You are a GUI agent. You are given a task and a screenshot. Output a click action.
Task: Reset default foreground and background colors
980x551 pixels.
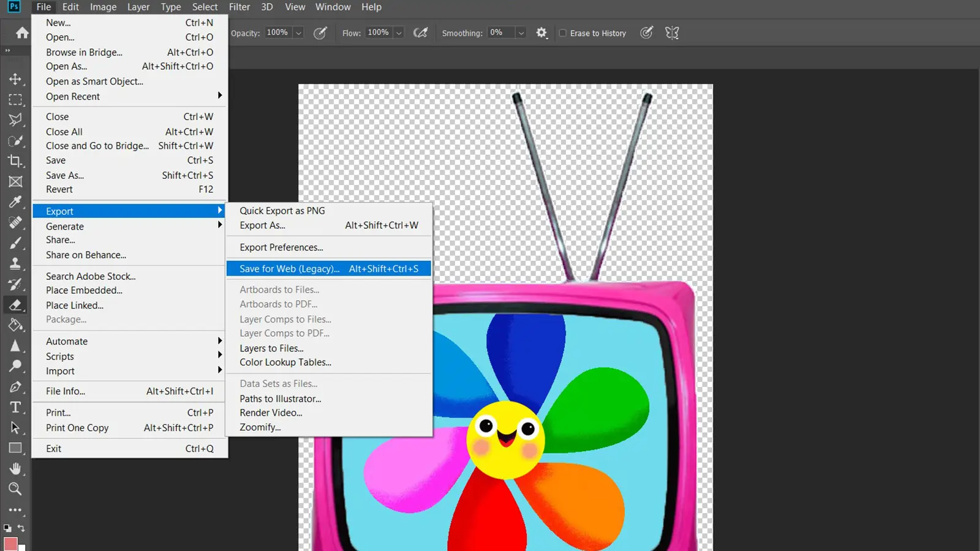[x=7, y=528]
